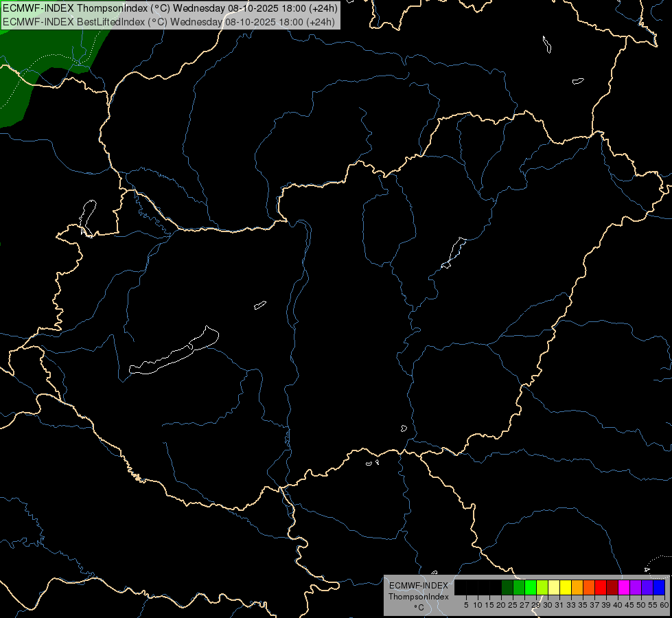Click the BestLiftedIndex title line at top
The image size is (672, 618).
[x=169, y=22]
